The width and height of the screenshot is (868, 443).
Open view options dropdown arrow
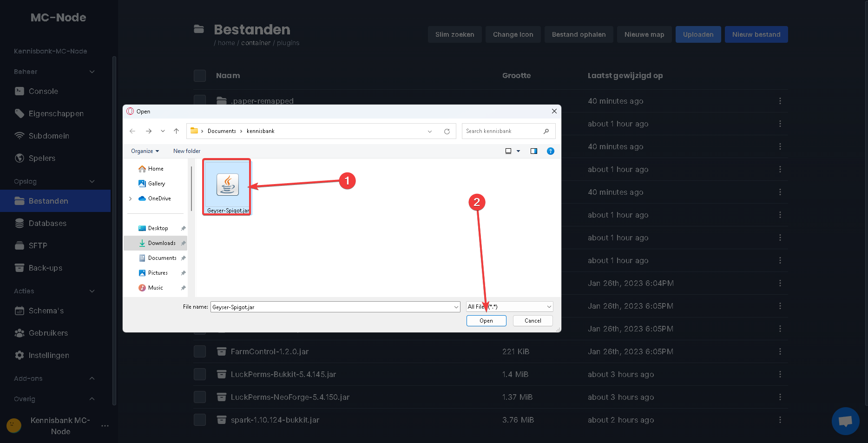(x=519, y=151)
